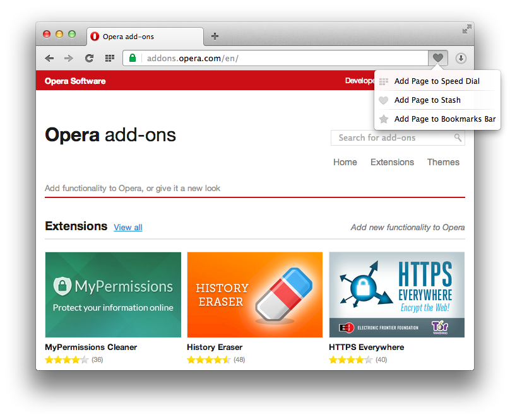
Task: Click the heart icon in address bar
Action: click(x=438, y=58)
